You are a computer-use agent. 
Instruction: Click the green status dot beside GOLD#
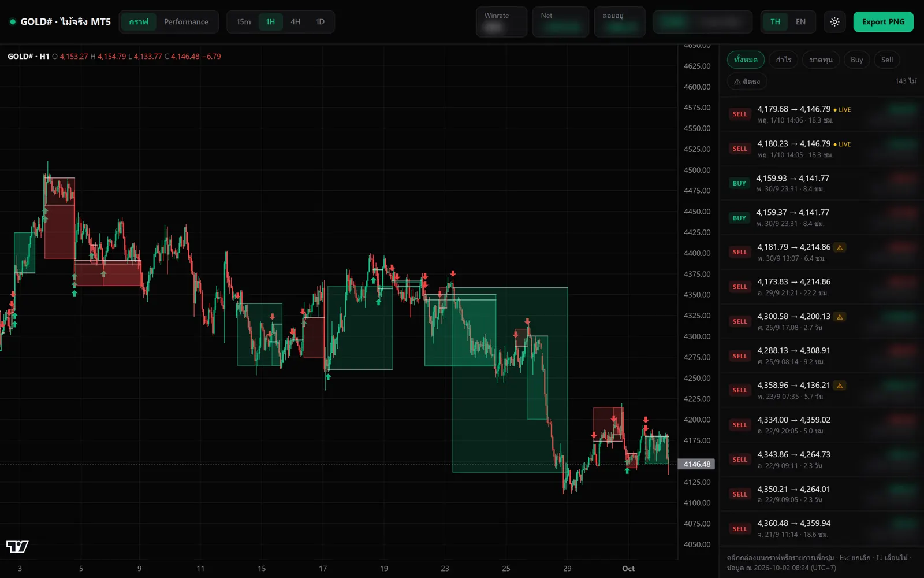click(x=13, y=22)
